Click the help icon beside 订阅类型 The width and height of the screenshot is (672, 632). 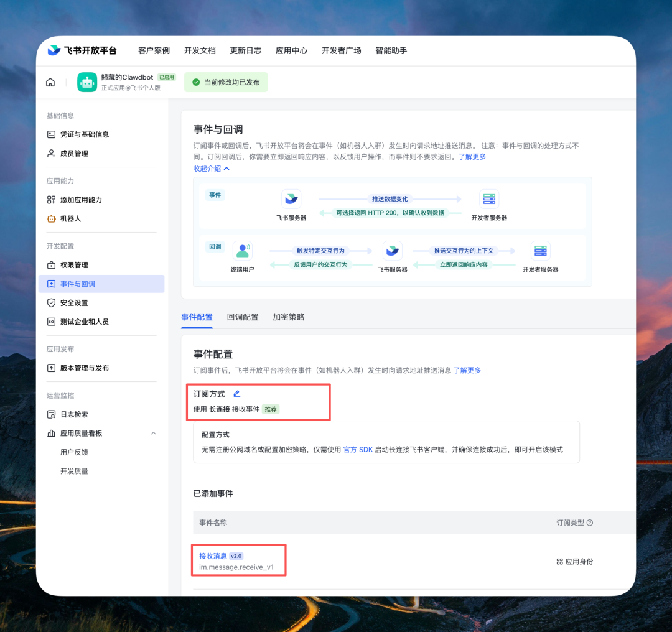tap(589, 523)
